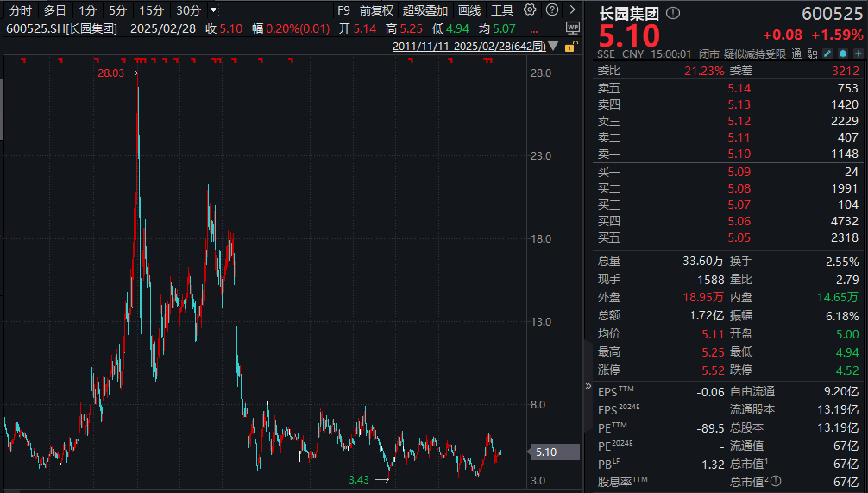The width and height of the screenshot is (868, 493).
Task: Add stock to watchlist with plus icon
Action: pyautogui.click(x=857, y=54)
